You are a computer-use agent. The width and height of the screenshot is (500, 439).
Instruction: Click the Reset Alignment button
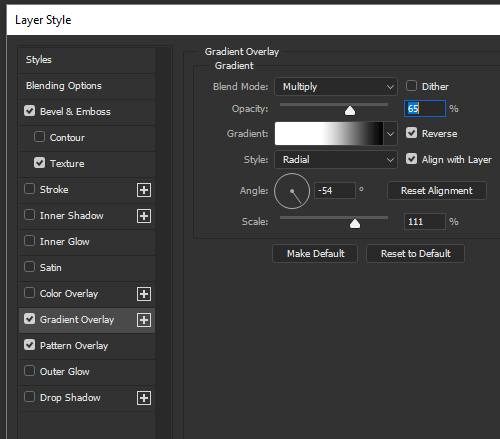tap(437, 191)
